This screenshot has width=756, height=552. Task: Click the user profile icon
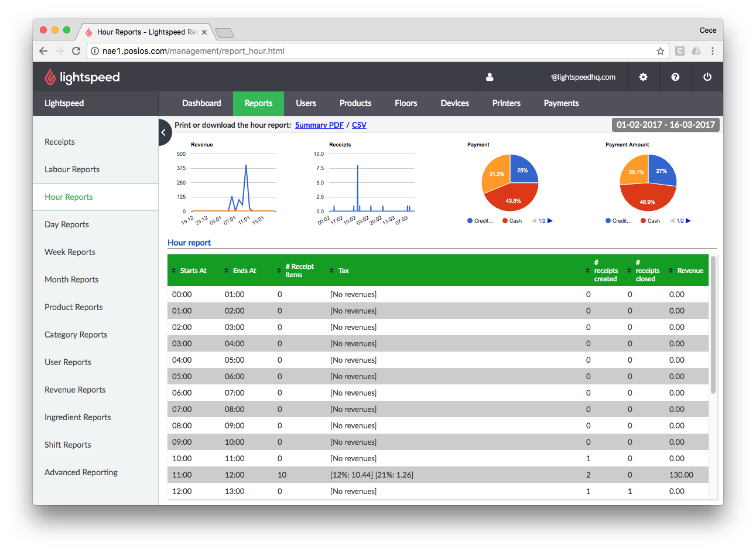click(x=490, y=77)
